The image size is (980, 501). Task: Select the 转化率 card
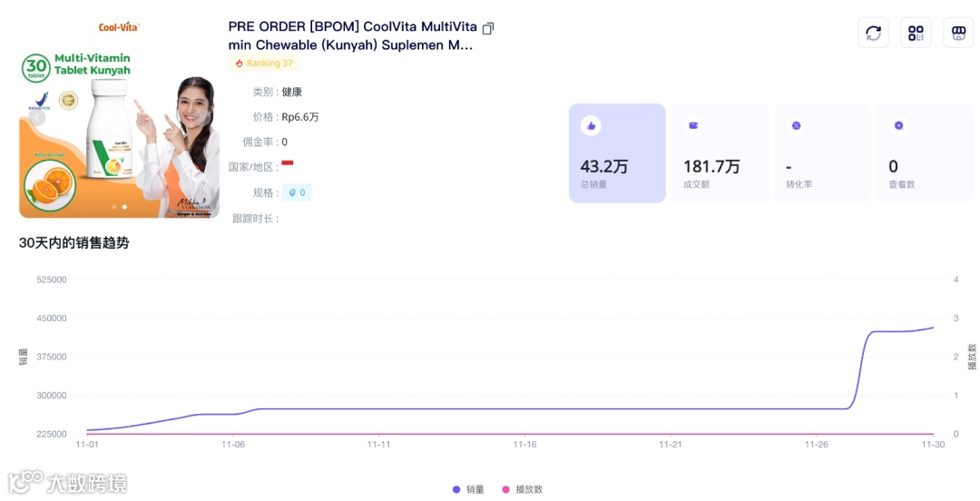coord(822,153)
